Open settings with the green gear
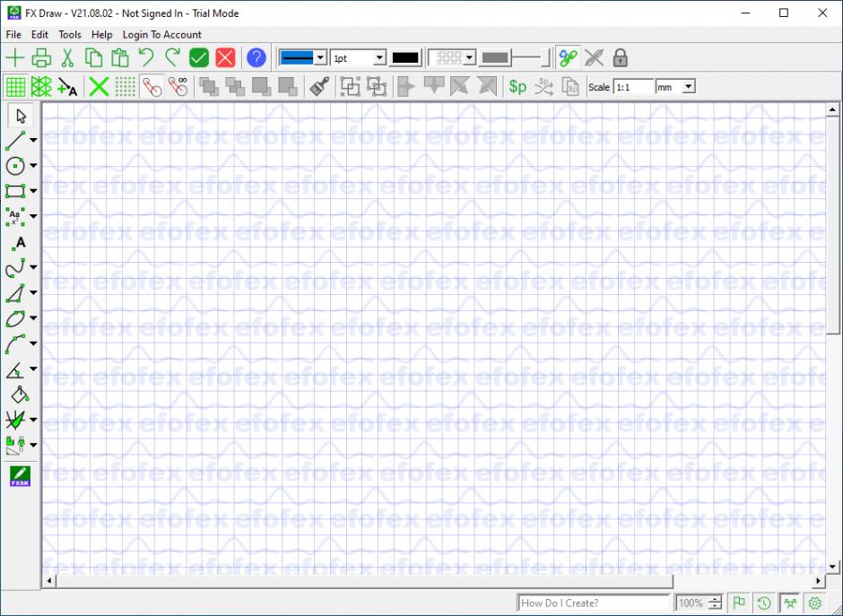 tap(815, 603)
